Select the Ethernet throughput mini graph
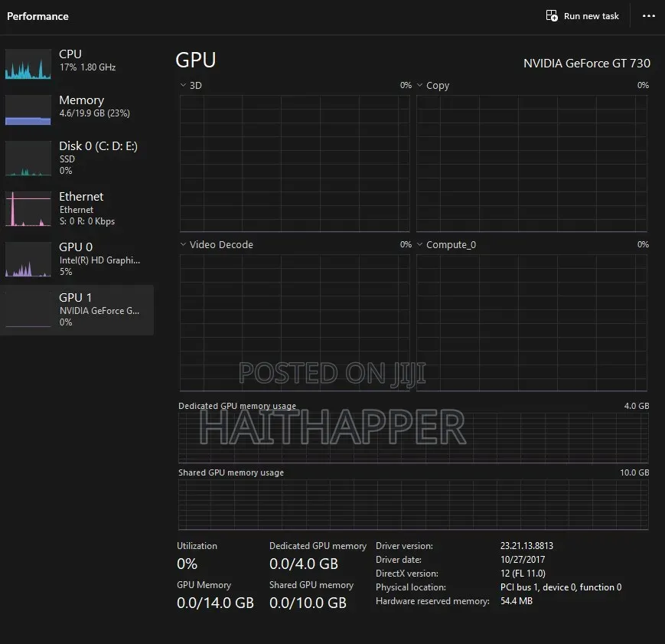This screenshot has height=644, width=665. (x=28, y=209)
